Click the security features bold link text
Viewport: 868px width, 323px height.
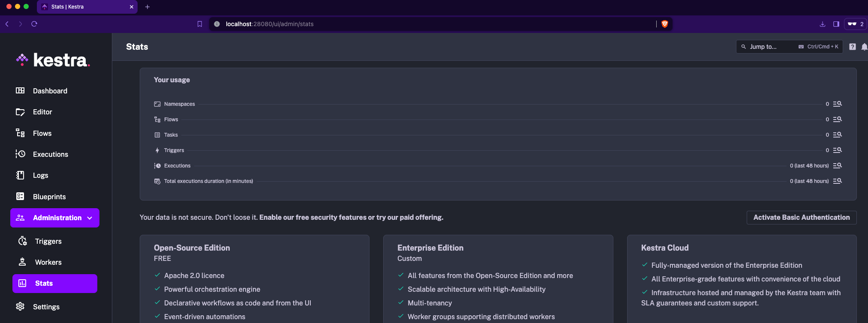tap(351, 218)
